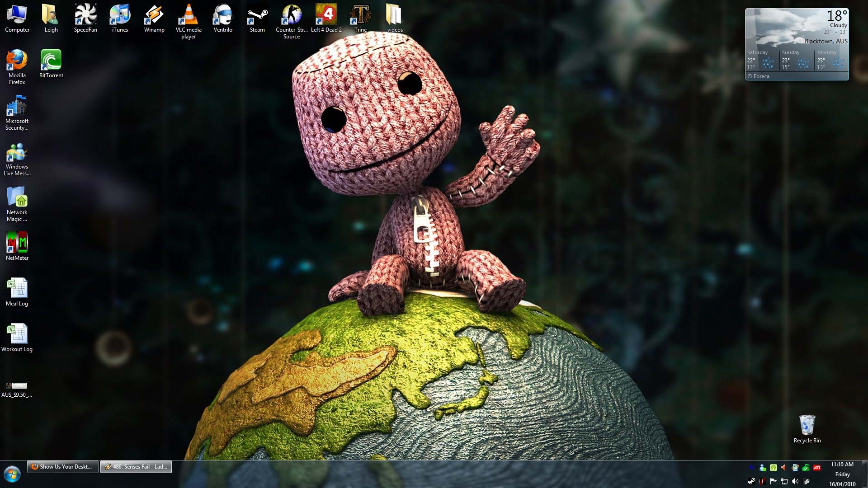Open the Action Center flag tray icon
The height and width of the screenshot is (488, 868).
click(773, 481)
